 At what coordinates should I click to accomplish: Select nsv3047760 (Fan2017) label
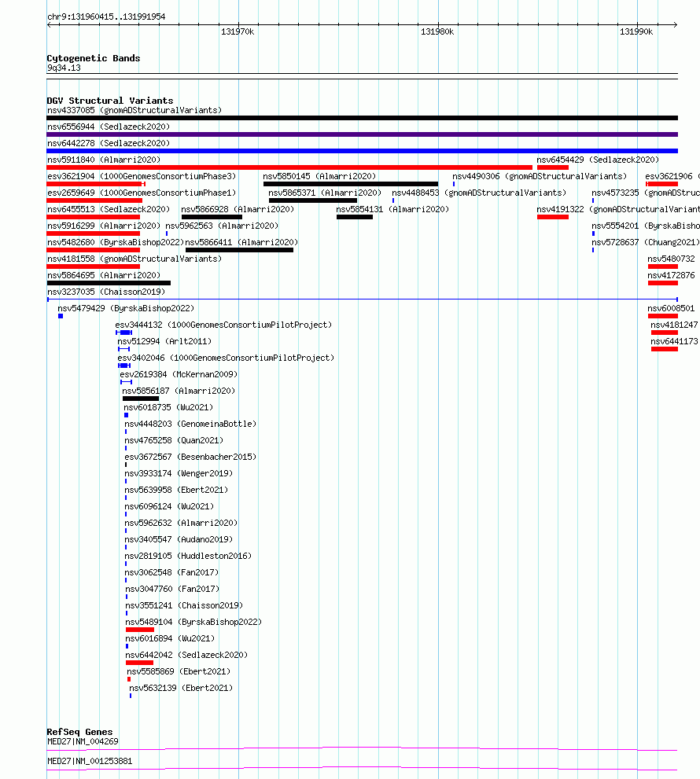click(172, 589)
